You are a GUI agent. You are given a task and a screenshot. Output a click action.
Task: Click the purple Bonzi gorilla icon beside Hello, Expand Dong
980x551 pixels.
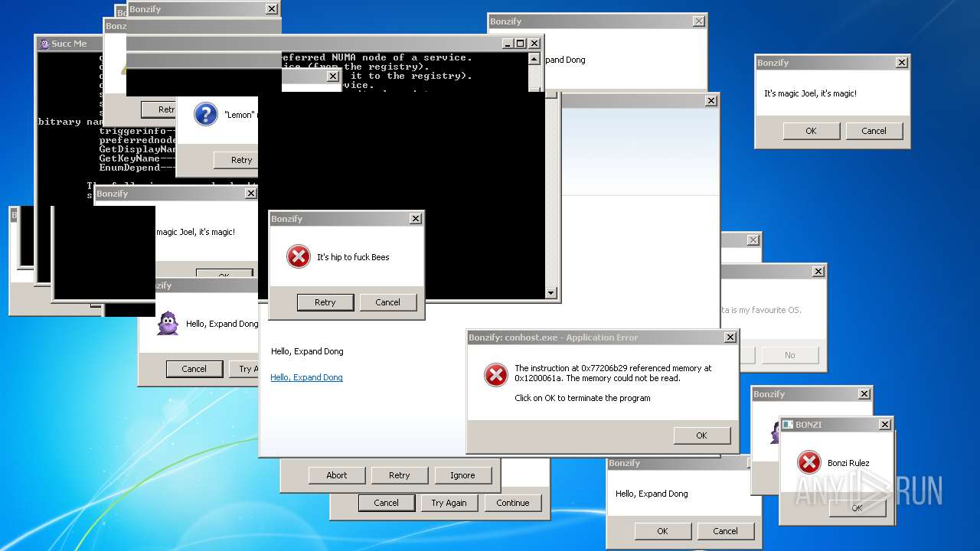coord(168,324)
